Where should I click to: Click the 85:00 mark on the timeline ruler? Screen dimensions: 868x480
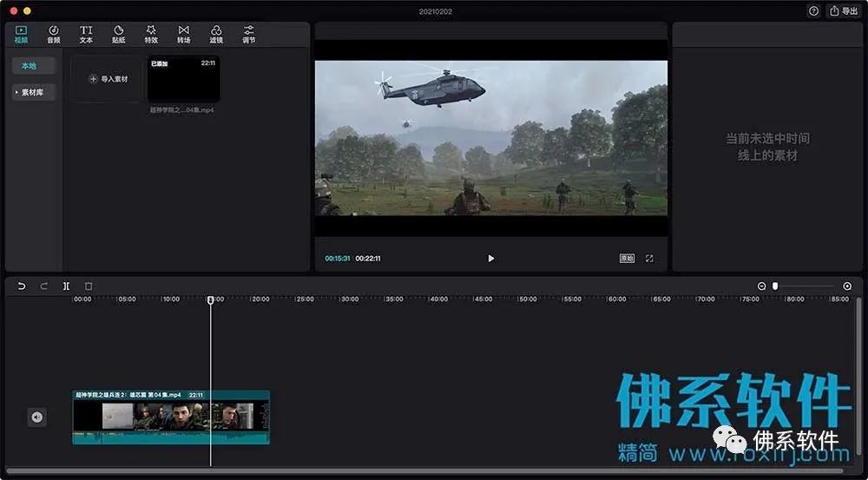(839, 299)
